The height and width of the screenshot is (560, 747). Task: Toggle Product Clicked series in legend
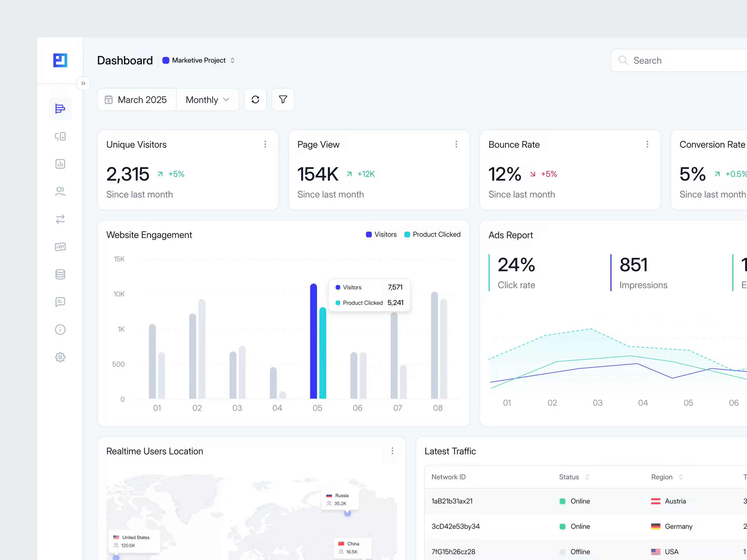click(432, 235)
